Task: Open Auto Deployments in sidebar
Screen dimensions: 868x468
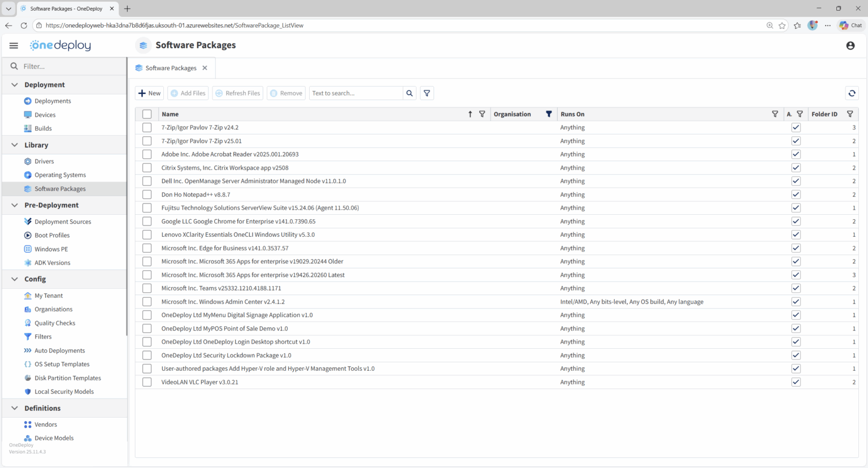Action: (x=59, y=350)
